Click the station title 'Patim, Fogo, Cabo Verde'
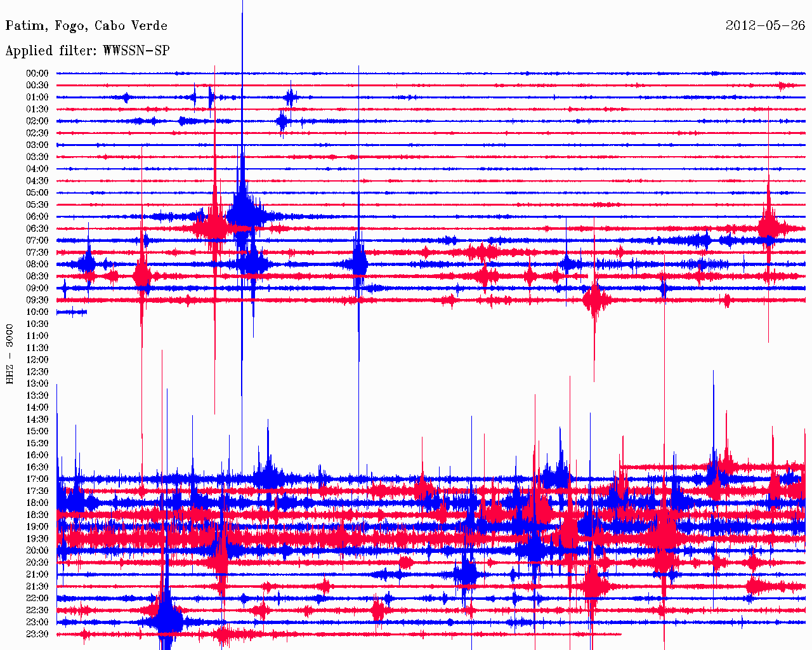812x650 pixels. (86, 26)
